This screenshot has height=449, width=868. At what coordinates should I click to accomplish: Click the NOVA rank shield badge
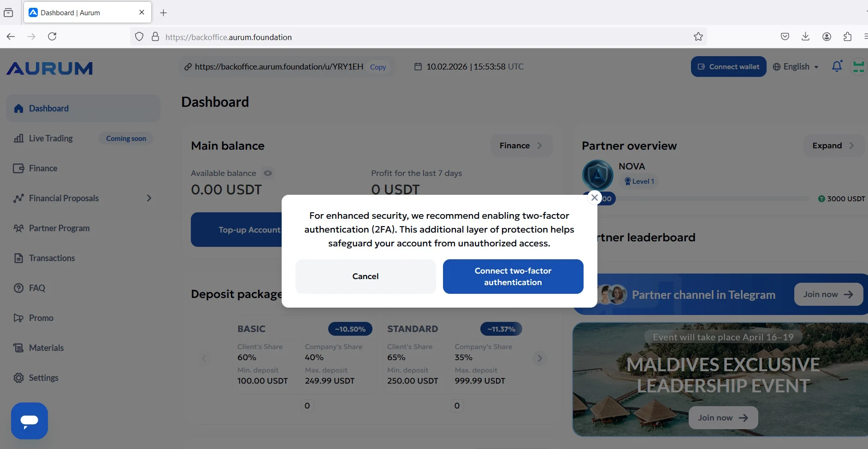coord(598,175)
